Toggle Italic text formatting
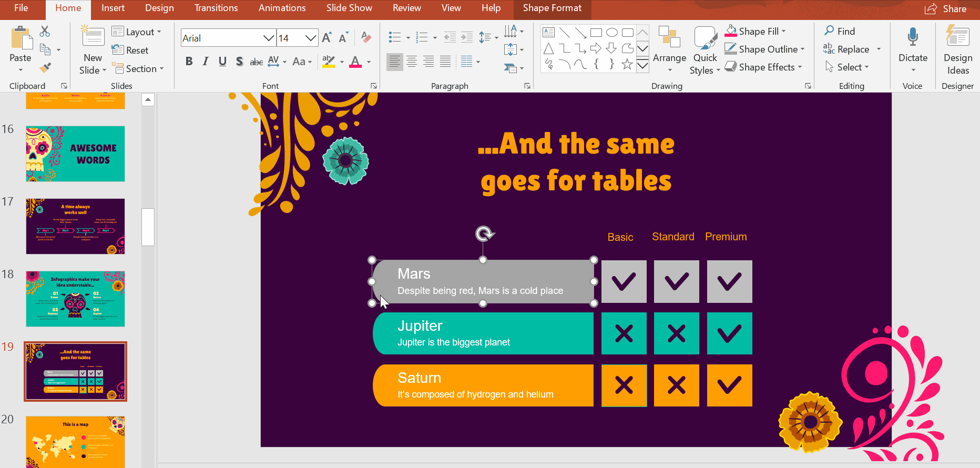980x468 pixels. [x=206, y=62]
